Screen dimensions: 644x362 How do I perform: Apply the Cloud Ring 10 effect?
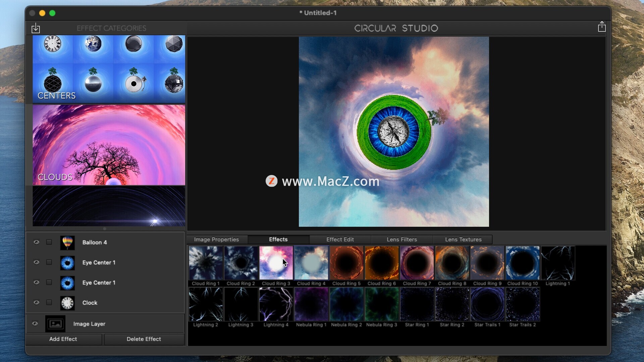coord(523,263)
